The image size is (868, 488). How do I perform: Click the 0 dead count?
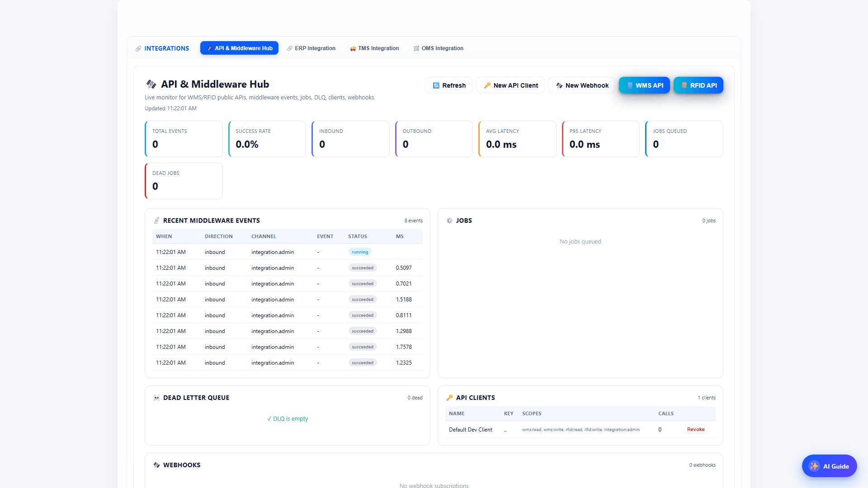(x=415, y=398)
